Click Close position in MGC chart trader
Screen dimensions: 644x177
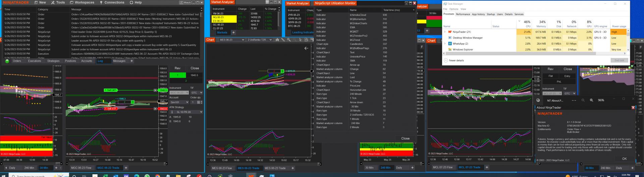195,68
